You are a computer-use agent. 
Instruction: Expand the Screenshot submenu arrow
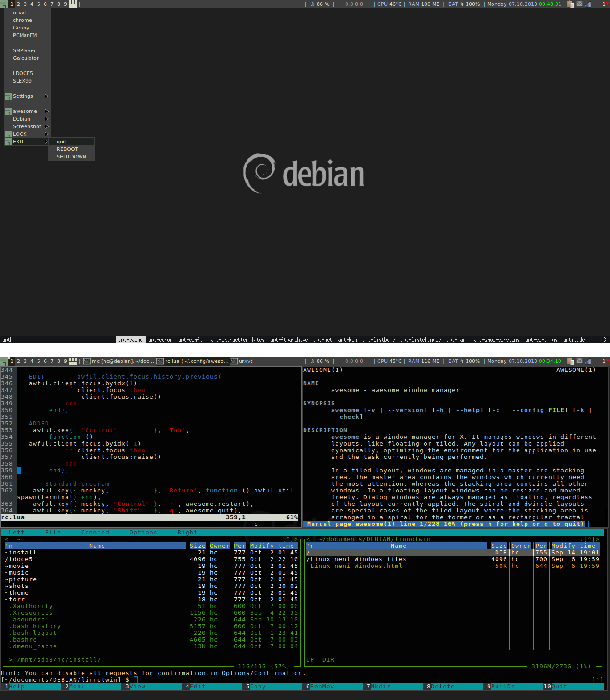[46, 127]
